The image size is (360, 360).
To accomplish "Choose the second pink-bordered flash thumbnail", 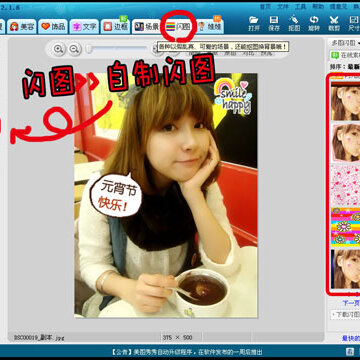I will click(x=345, y=142).
